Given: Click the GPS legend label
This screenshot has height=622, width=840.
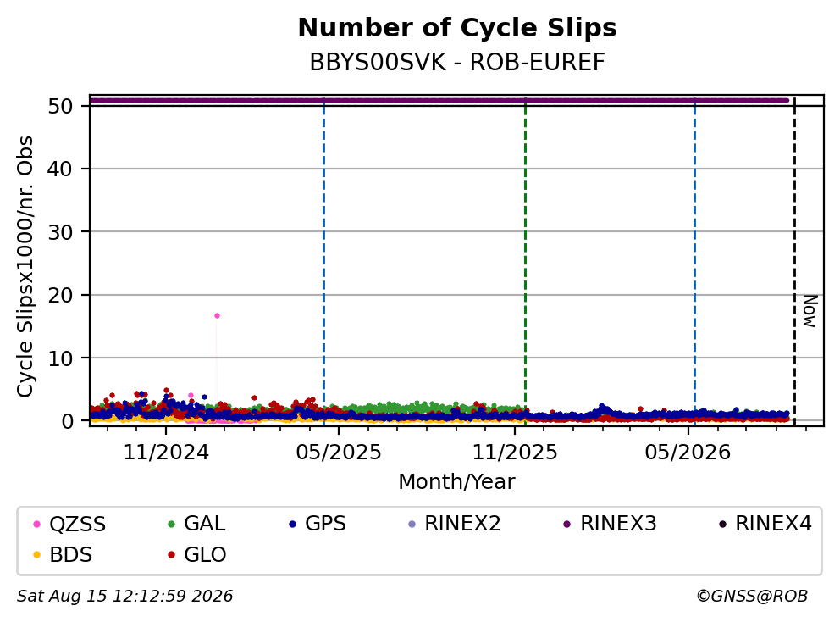Looking at the screenshot, I should coord(326,524).
